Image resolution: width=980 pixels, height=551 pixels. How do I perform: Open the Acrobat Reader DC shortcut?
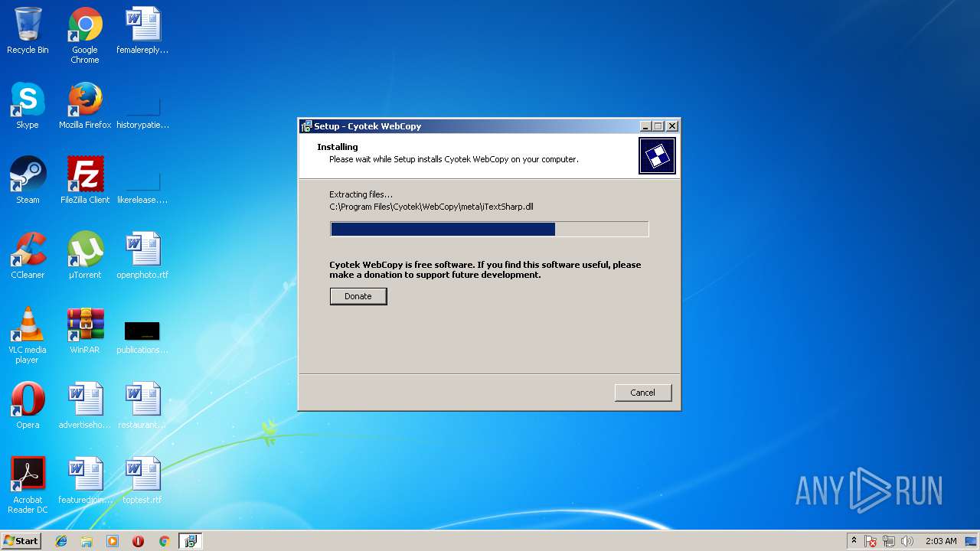[28, 486]
